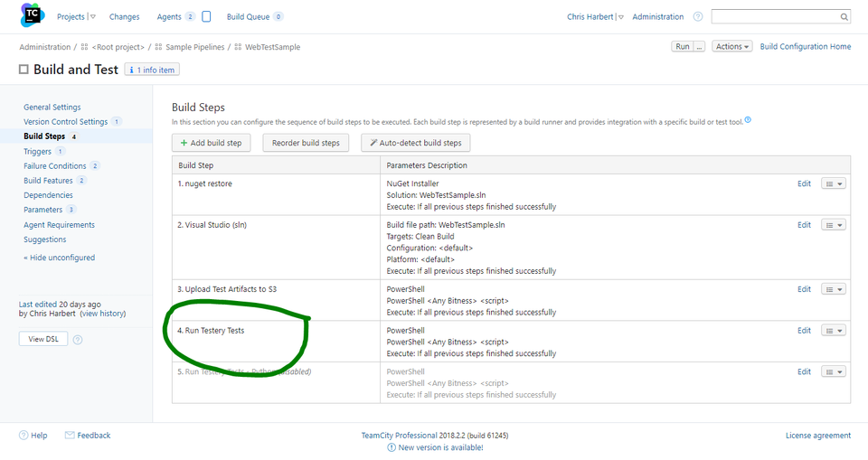Click Auto-detect build steps button

416,143
